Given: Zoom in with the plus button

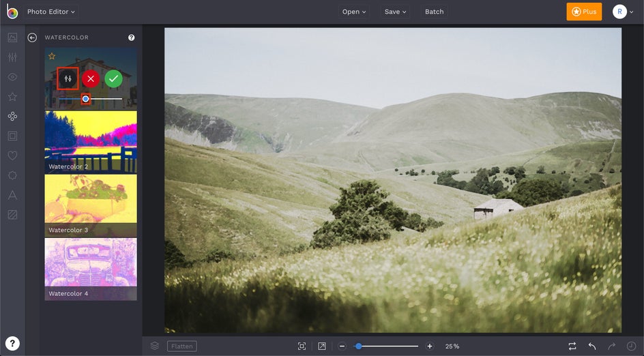Looking at the screenshot, I should pos(430,346).
